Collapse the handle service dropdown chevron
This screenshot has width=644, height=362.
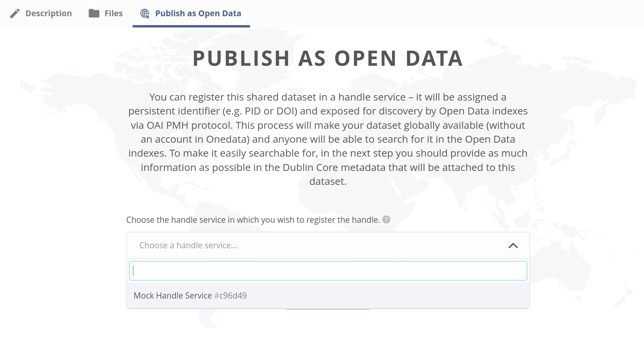(x=513, y=246)
